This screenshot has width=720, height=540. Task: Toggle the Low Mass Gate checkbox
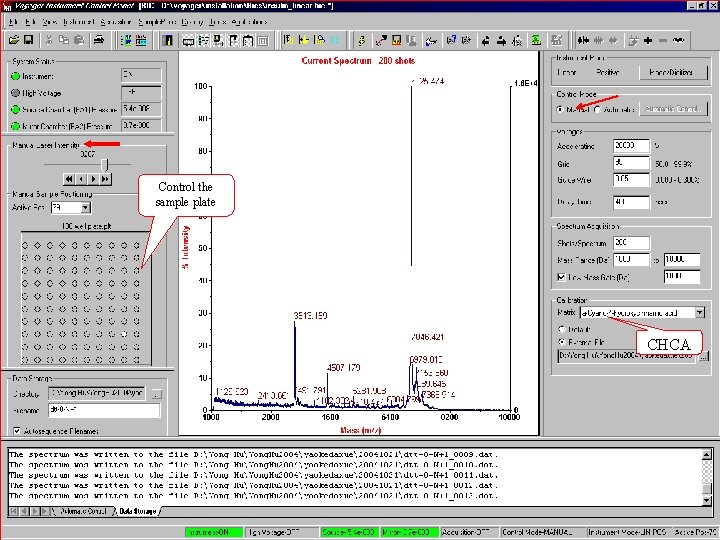pos(561,277)
